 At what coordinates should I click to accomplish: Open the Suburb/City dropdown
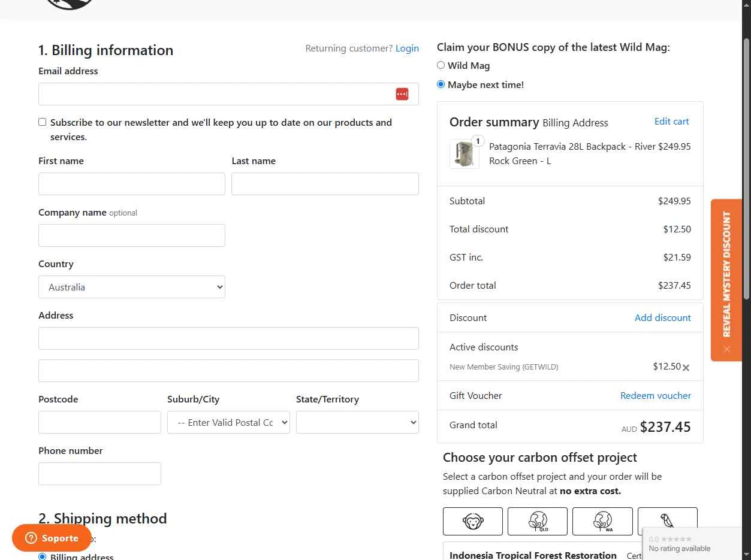point(228,422)
